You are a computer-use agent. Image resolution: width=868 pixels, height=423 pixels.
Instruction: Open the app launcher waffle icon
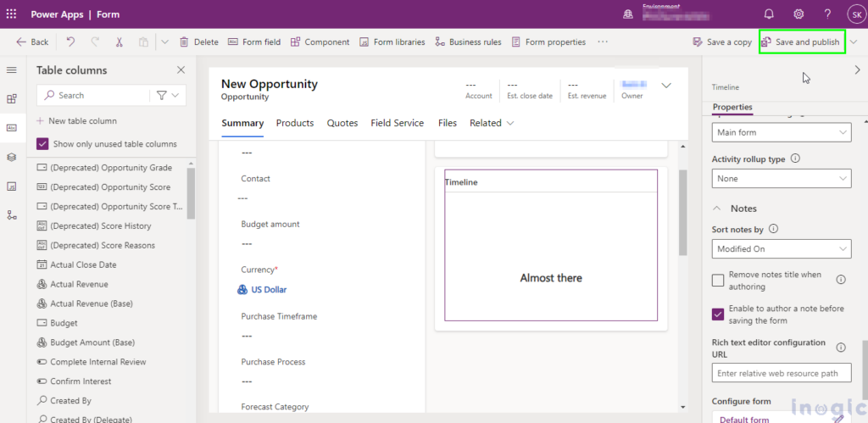tap(11, 14)
